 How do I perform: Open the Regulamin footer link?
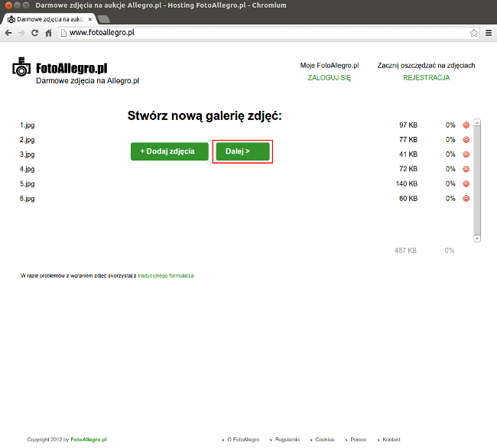coord(287,440)
